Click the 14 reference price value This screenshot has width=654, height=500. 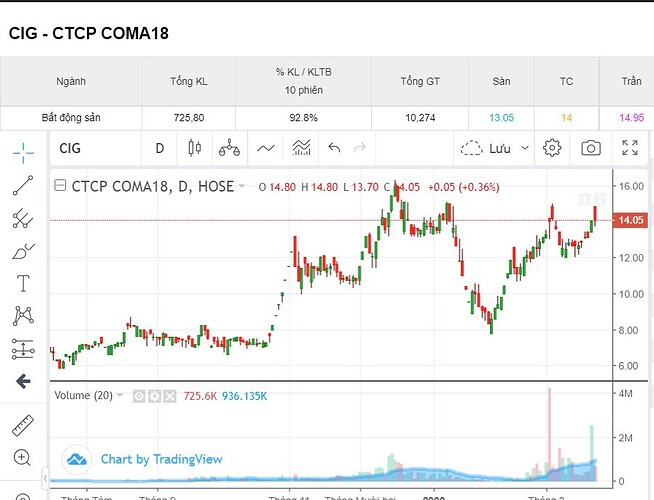pos(566,118)
